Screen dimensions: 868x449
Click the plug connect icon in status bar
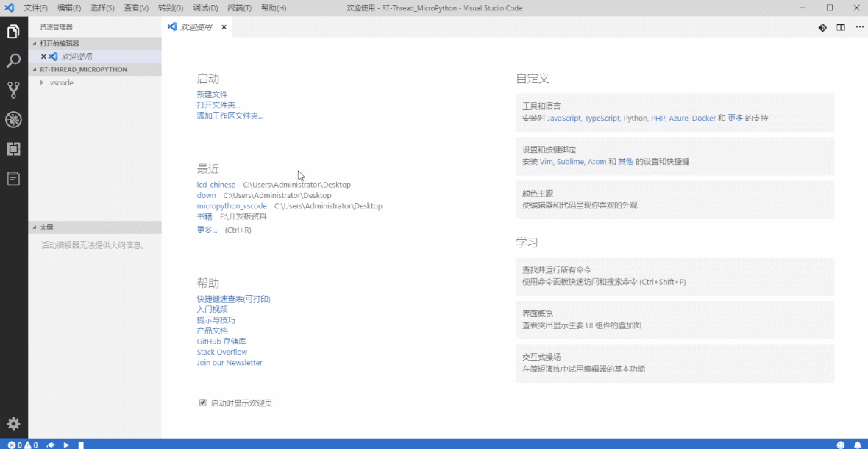(x=51, y=445)
